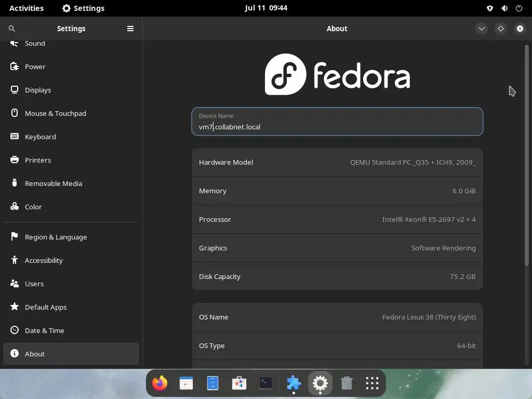Open the Settings hamburger menu
532x399 pixels.
[x=130, y=29]
